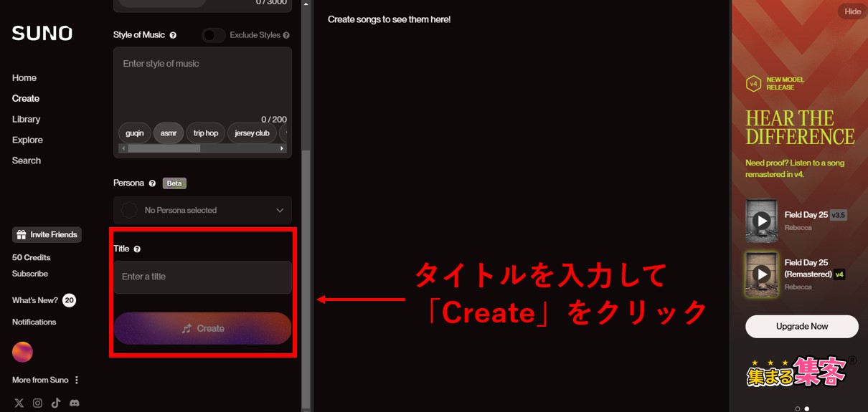Add the asmr style tag

pos(169,133)
